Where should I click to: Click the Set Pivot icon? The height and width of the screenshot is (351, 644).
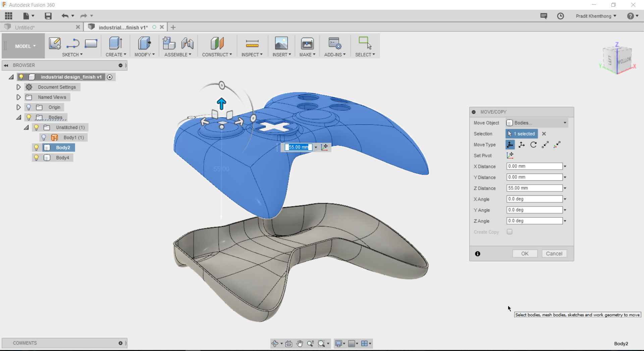coord(510,155)
